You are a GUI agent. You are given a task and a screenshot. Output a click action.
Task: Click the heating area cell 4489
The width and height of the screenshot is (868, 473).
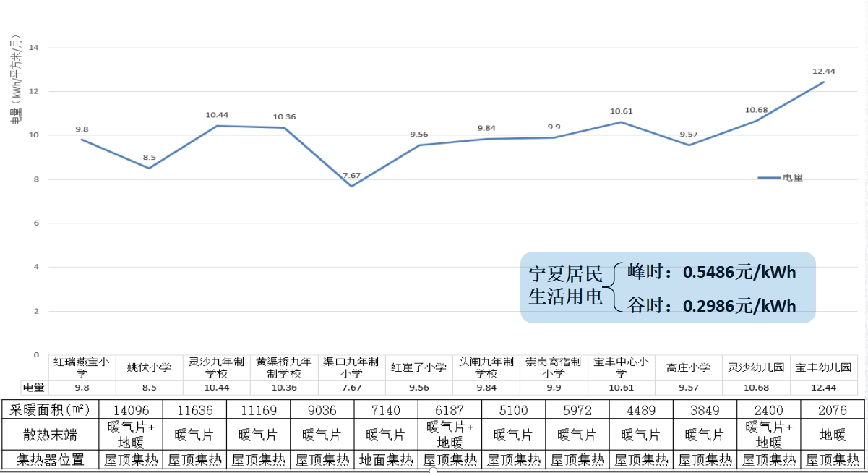[641, 409]
